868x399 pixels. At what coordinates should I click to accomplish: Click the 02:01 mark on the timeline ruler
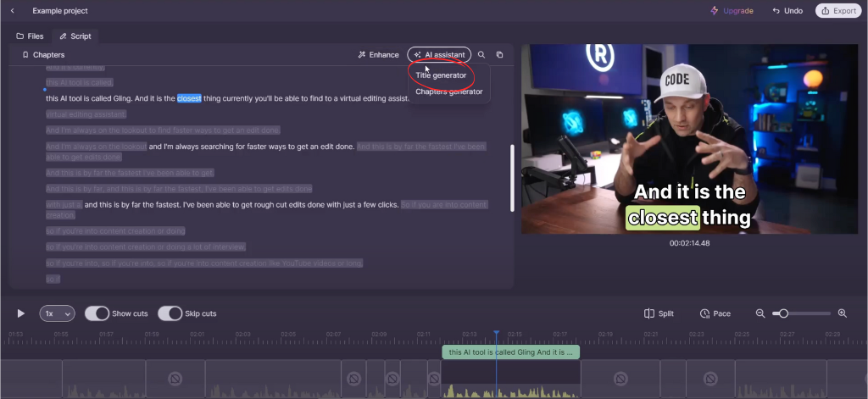197,335
